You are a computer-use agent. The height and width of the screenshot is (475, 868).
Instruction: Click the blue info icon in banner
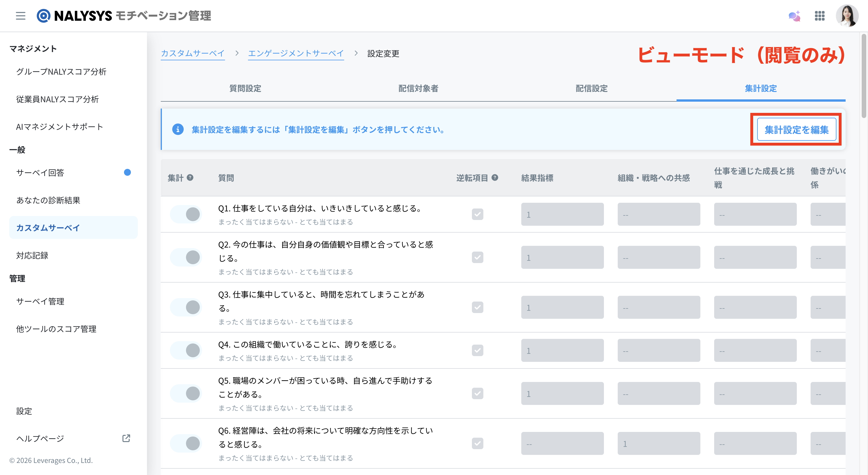click(178, 130)
